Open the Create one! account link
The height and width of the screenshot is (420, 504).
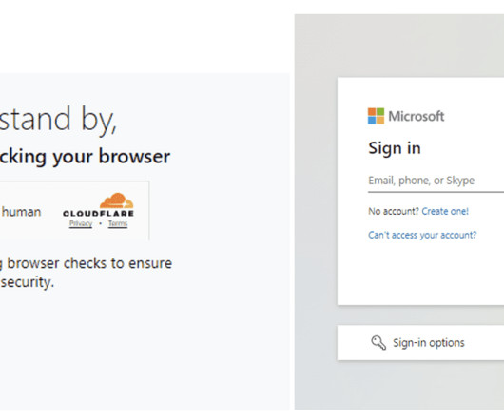(x=445, y=211)
